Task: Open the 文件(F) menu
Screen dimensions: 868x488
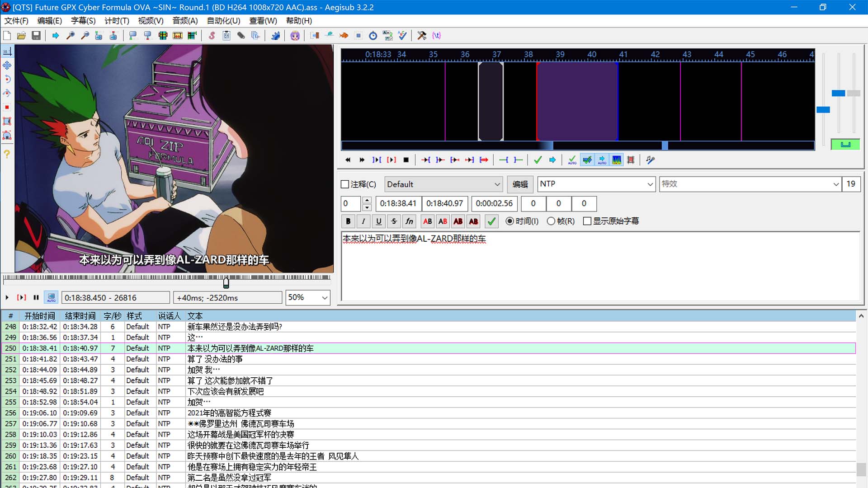Action: [x=16, y=21]
